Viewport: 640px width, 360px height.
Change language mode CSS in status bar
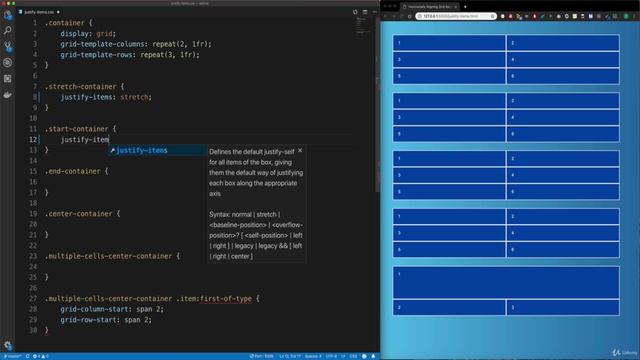(x=353, y=356)
